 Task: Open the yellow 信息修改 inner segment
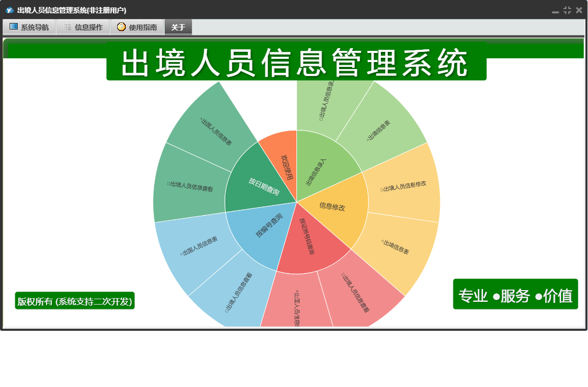tap(332, 206)
